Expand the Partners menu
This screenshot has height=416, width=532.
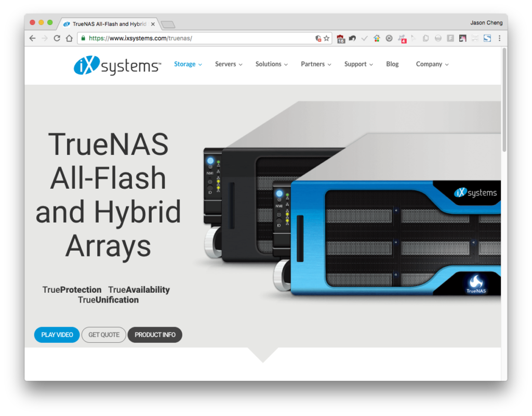(316, 64)
